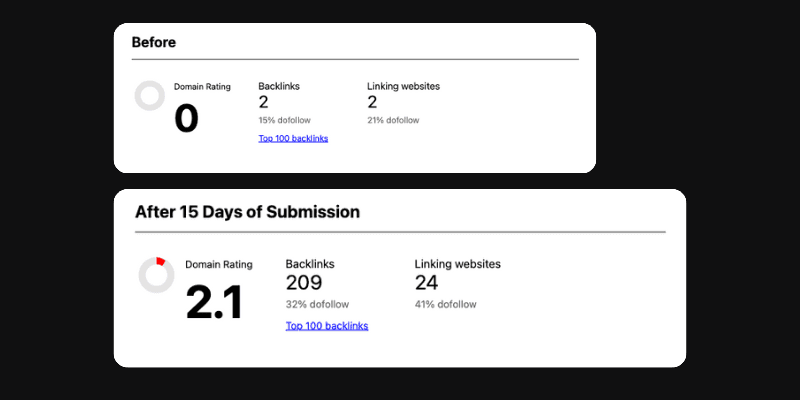This screenshot has width=800, height=400.
Task: Click the red-segment Domain Rating donut chart
Action: 157,274
